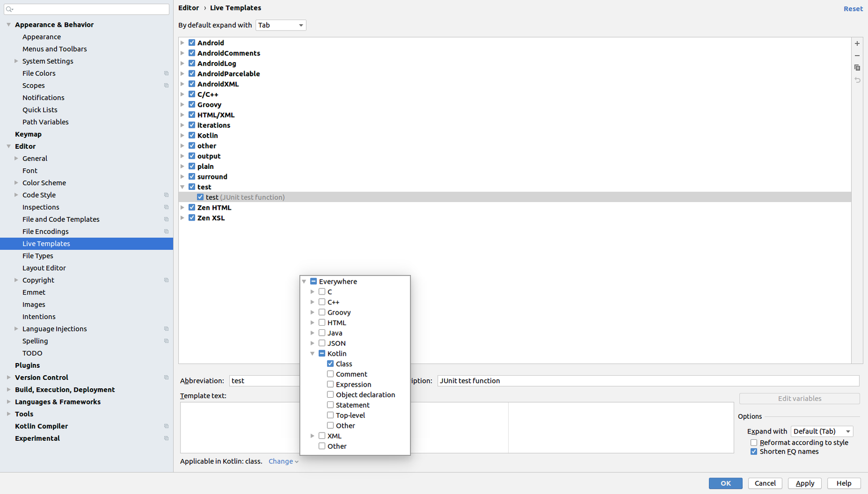
Task: Click the project-level icon beside Version Control
Action: pyautogui.click(x=166, y=377)
